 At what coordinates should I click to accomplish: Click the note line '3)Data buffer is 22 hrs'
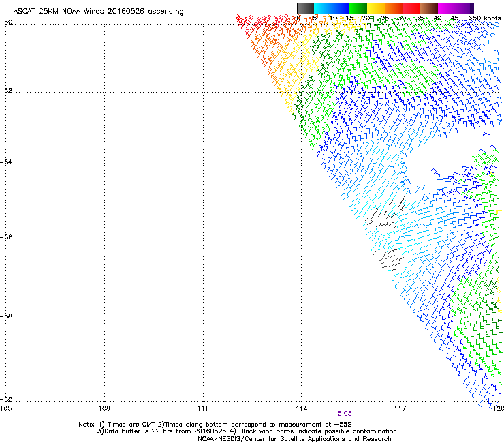click(x=247, y=431)
